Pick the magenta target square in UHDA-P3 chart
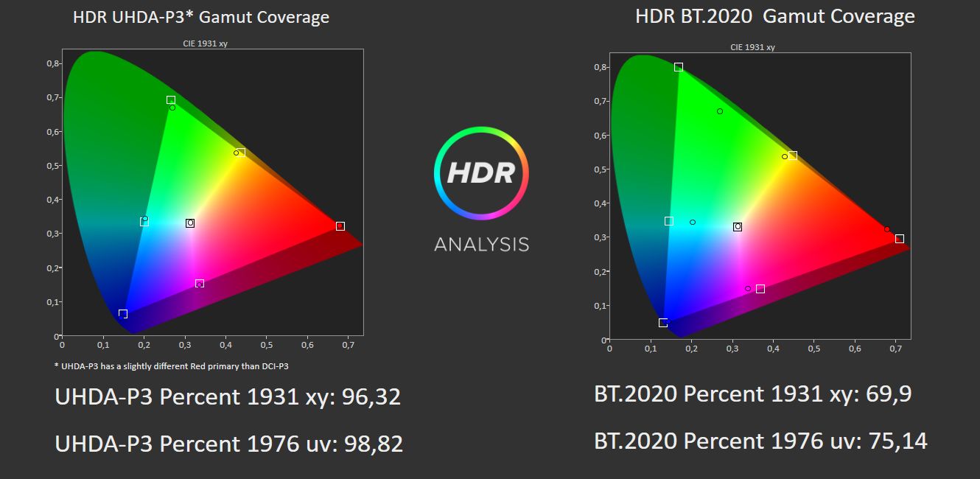The image size is (980, 479). click(x=200, y=284)
